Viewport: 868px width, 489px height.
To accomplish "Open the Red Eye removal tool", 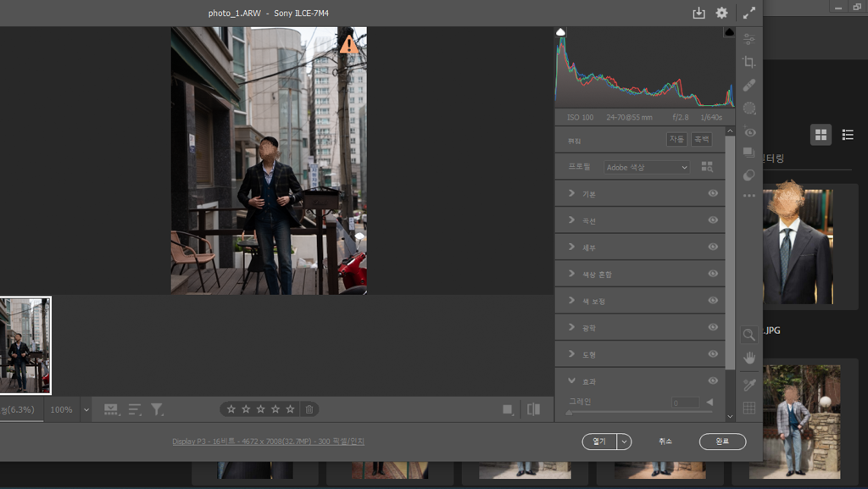I will point(748,131).
